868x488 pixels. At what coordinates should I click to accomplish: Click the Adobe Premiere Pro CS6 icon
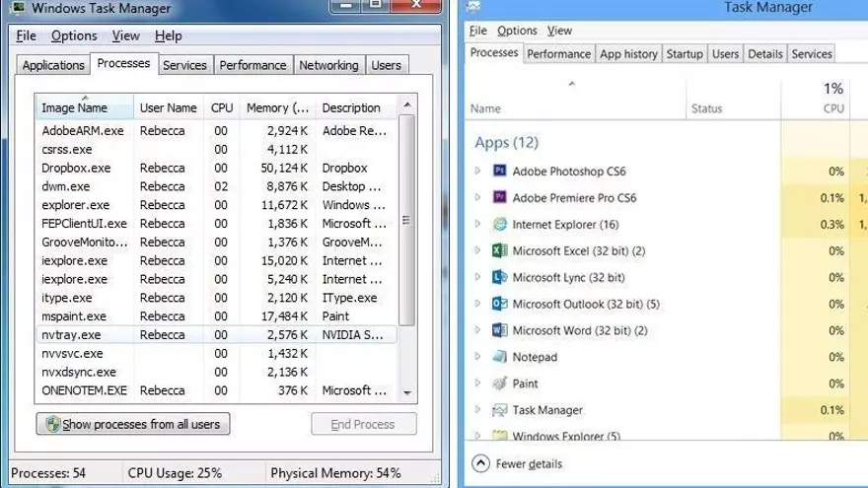coord(499,198)
